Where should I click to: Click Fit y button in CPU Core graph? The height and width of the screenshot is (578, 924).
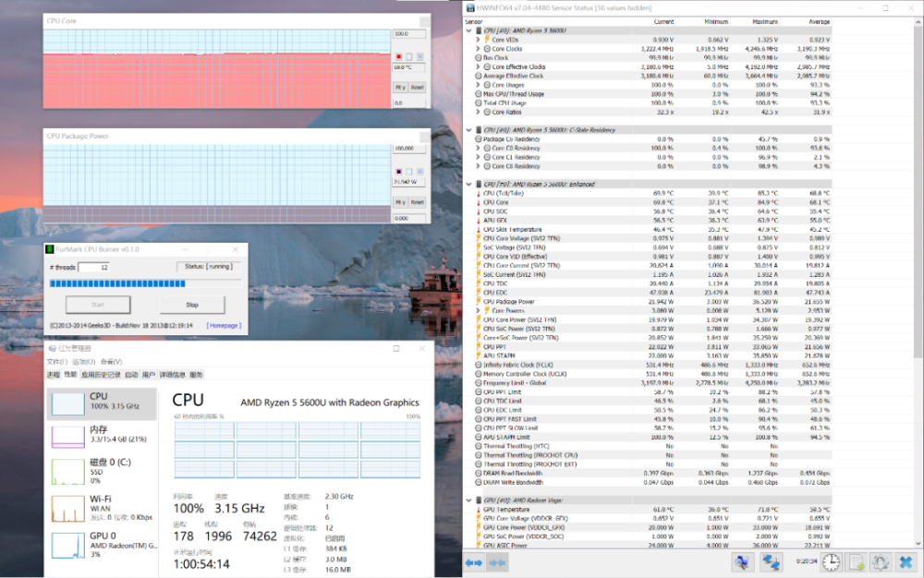[400, 87]
